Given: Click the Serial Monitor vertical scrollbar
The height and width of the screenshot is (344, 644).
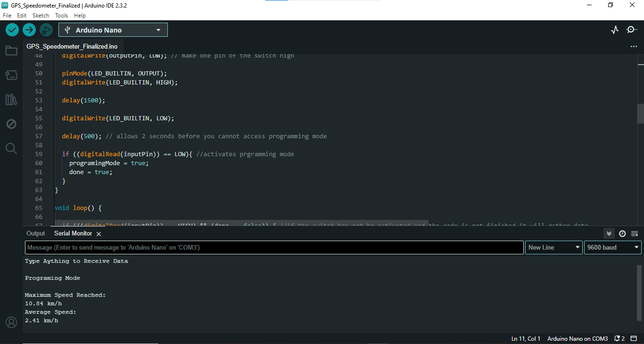Looking at the screenshot, I should point(640,293).
